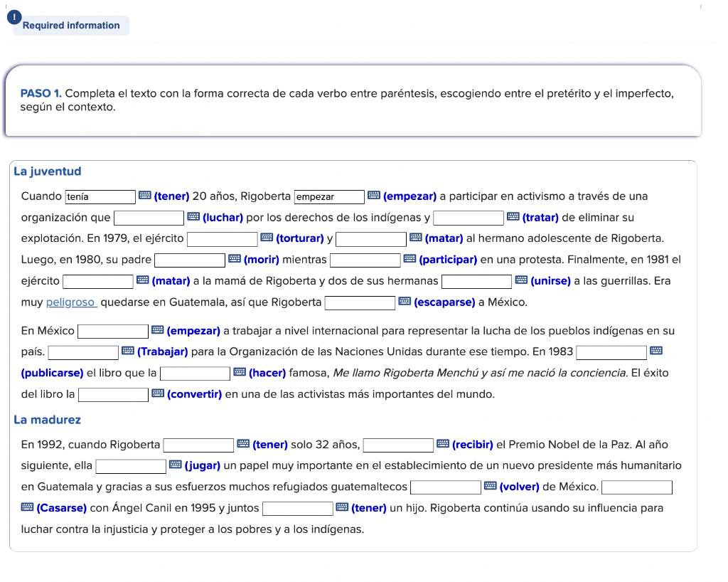Click the Required information banner

point(70,26)
